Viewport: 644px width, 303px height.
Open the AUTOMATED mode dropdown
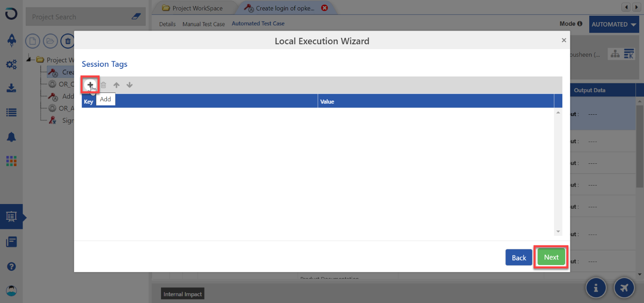[614, 24]
